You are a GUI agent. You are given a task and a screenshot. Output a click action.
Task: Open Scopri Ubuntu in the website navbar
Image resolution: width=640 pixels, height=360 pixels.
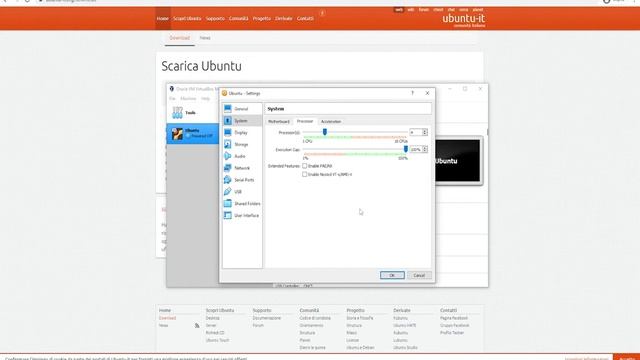(x=187, y=18)
